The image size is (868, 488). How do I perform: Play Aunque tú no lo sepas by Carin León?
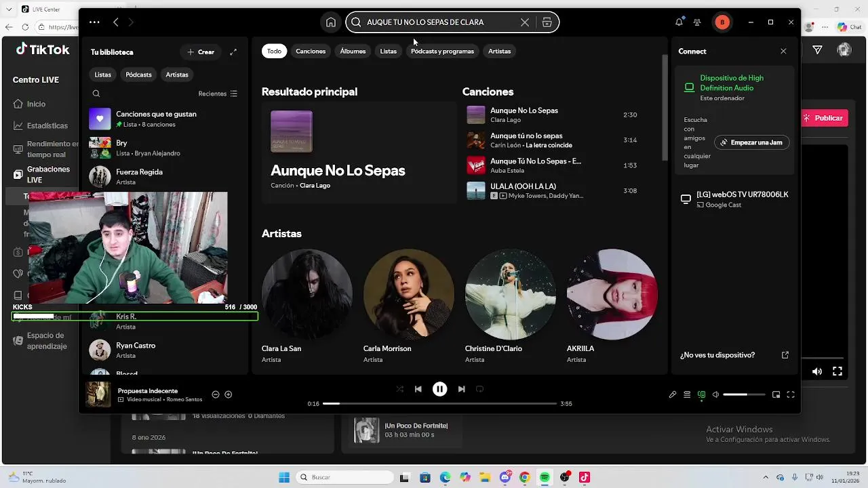coord(476,140)
